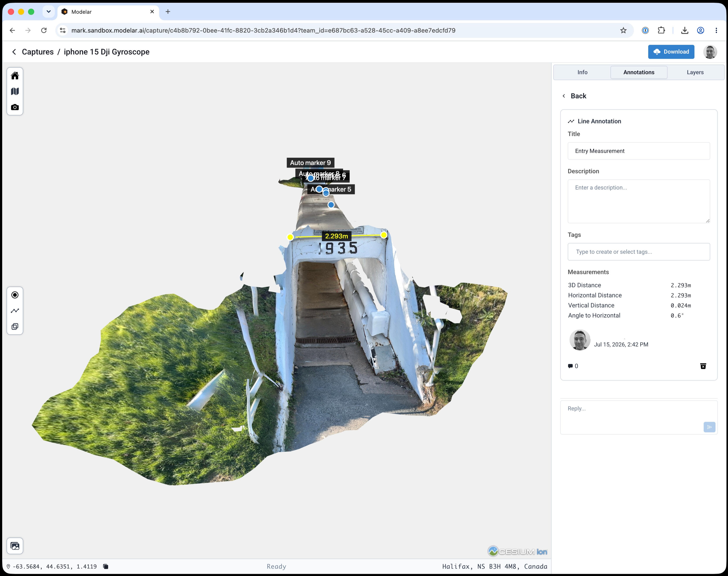Go Back to the annotations list
Screen dimensions: 728x576
[574, 96]
